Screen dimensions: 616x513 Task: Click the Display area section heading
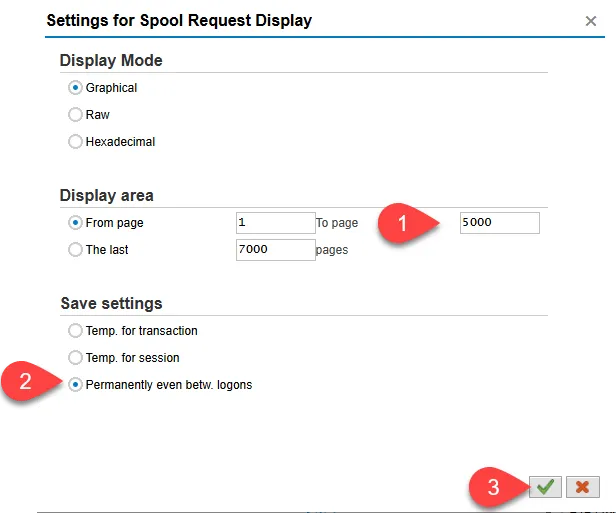[107, 196]
